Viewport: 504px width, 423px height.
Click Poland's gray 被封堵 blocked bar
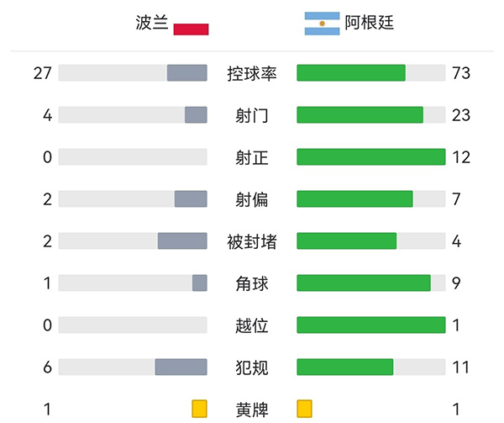click(182, 241)
